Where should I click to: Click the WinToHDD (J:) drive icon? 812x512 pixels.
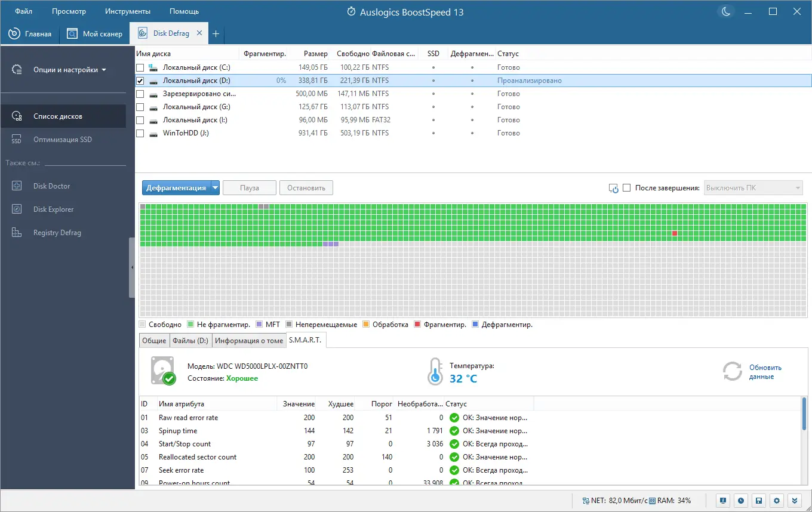pyautogui.click(x=153, y=133)
